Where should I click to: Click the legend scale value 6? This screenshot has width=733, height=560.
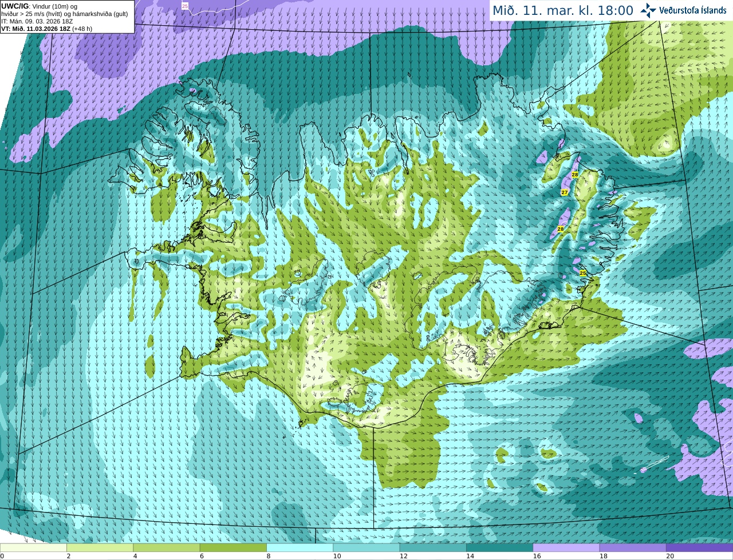point(202,556)
